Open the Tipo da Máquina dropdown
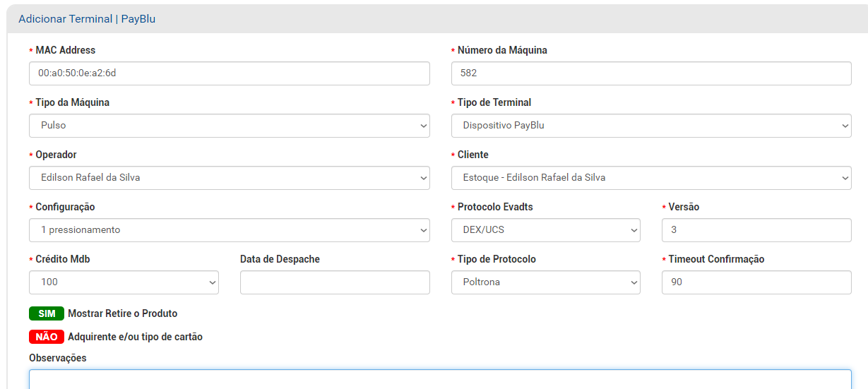Viewport: 868px width, 389px height. pos(230,126)
